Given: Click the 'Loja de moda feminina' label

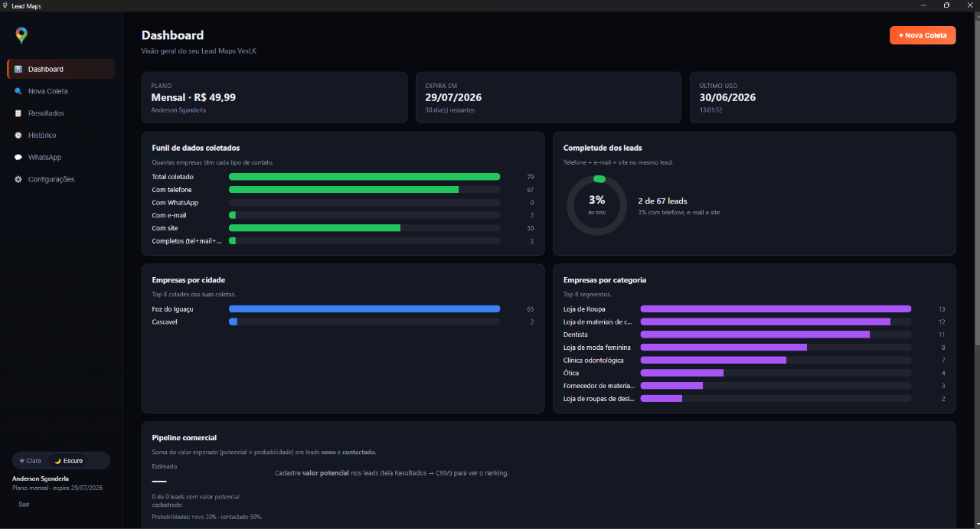Looking at the screenshot, I should [597, 348].
